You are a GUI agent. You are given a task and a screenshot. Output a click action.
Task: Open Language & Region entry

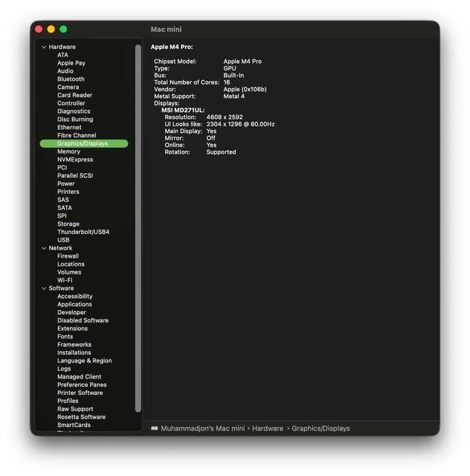point(84,360)
